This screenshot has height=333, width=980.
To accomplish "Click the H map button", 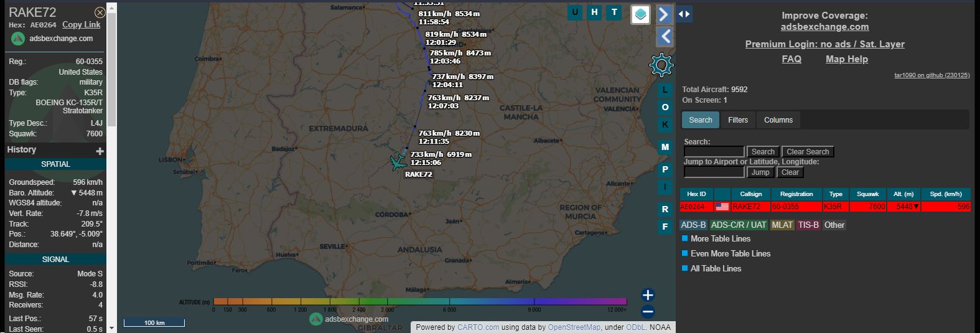I will point(595,12).
